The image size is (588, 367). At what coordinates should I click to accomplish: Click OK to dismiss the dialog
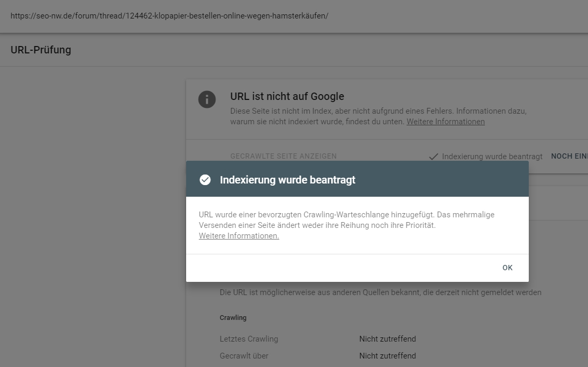pyautogui.click(x=507, y=268)
